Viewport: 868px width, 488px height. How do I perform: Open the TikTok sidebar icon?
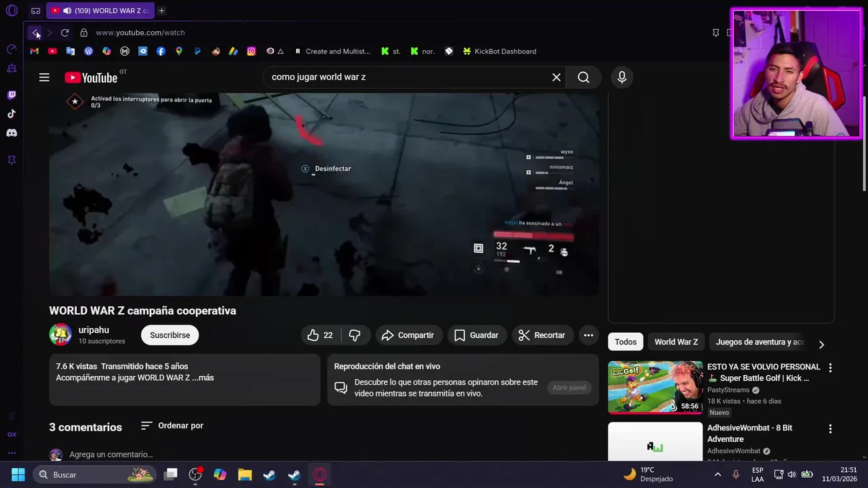click(x=12, y=114)
